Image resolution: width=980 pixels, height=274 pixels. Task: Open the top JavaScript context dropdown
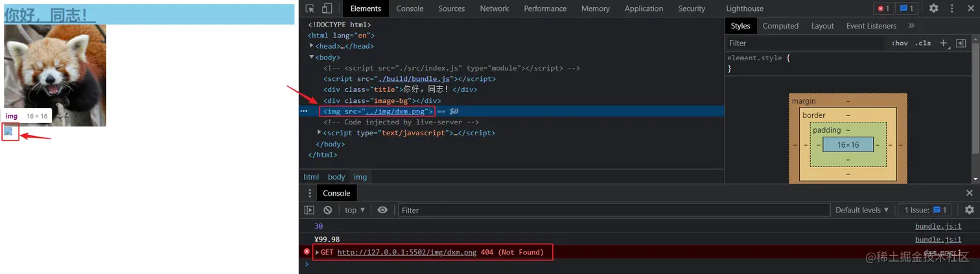tap(355, 210)
